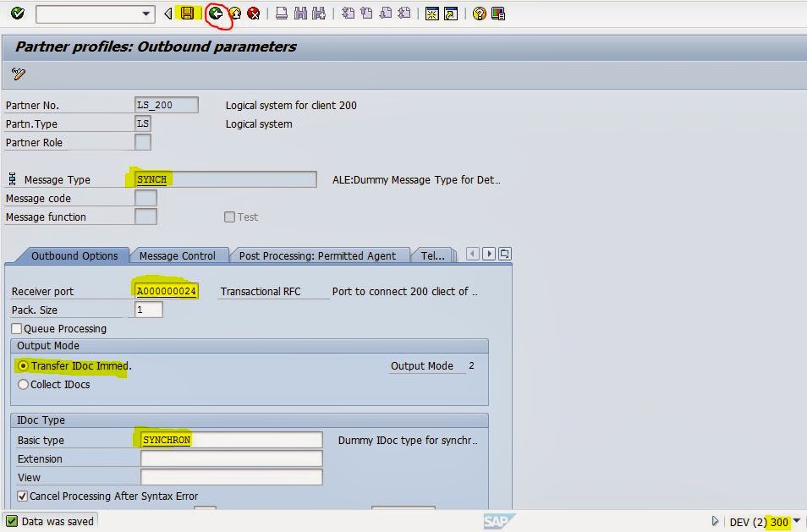Viewport: 807px width, 532px height.
Task: Uncheck Cancel Processing After Syntax Error
Action: [22, 496]
